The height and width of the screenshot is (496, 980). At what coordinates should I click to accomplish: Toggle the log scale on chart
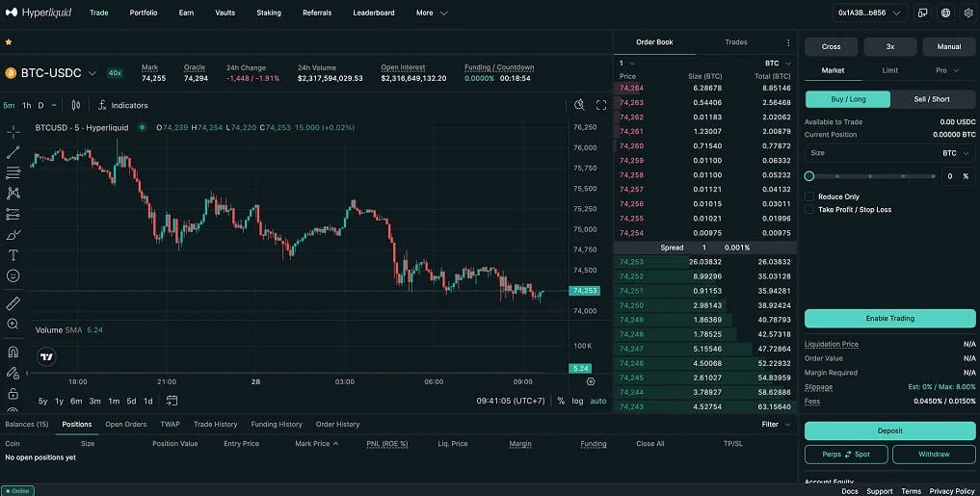[x=577, y=401]
